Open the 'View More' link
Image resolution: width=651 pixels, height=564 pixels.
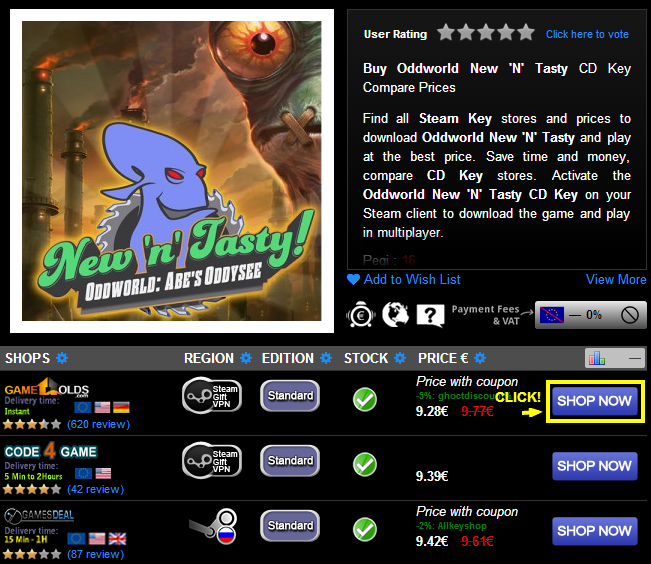[x=616, y=280]
